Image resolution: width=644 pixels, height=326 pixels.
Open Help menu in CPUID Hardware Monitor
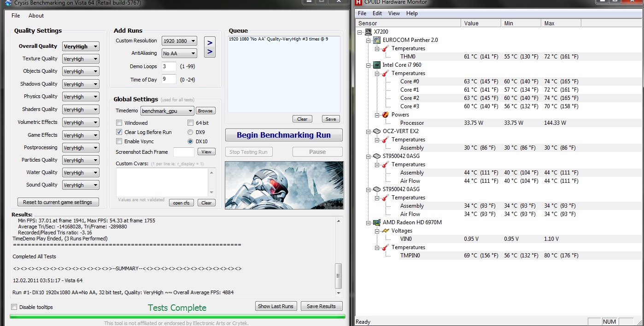[x=412, y=13]
